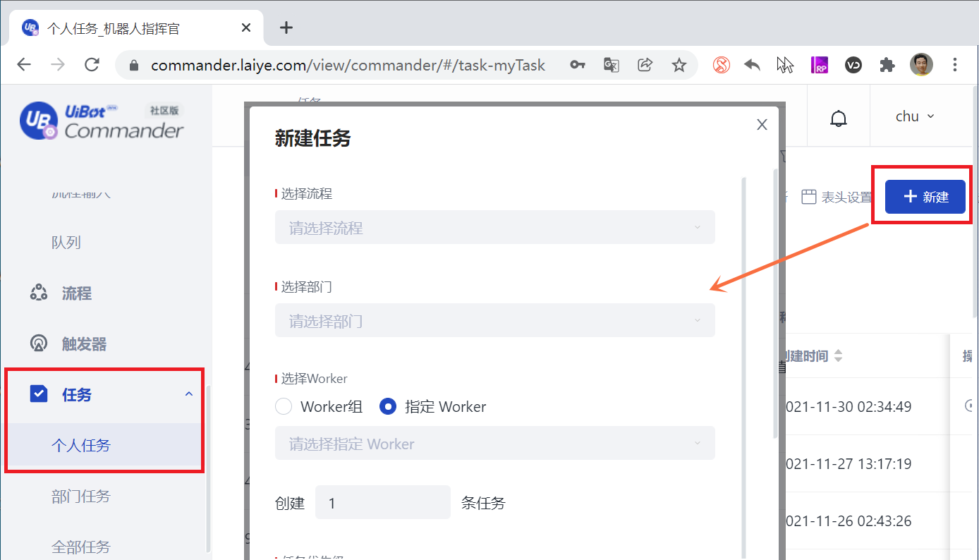The height and width of the screenshot is (560, 979).
Task: Open the purple RP extension
Action: [x=820, y=65]
